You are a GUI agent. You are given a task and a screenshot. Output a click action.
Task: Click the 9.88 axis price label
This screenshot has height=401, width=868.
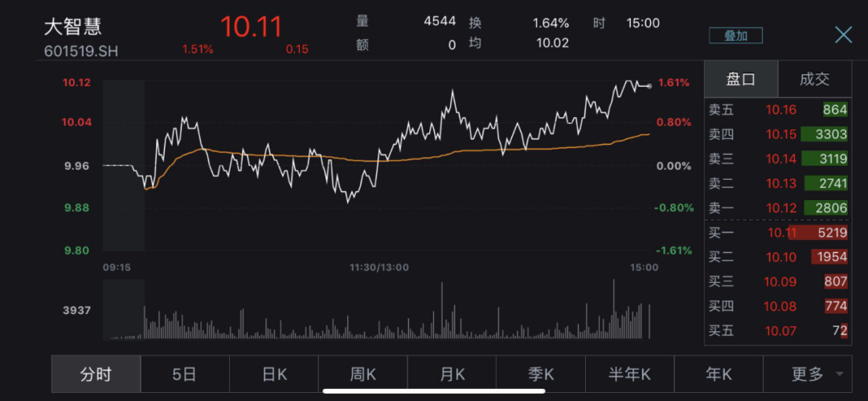[76, 207]
